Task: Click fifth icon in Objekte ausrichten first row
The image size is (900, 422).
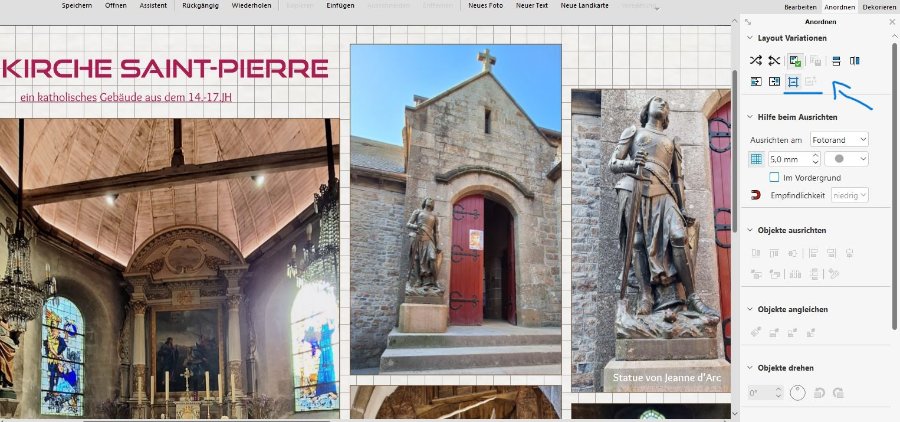Action: (831, 253)
